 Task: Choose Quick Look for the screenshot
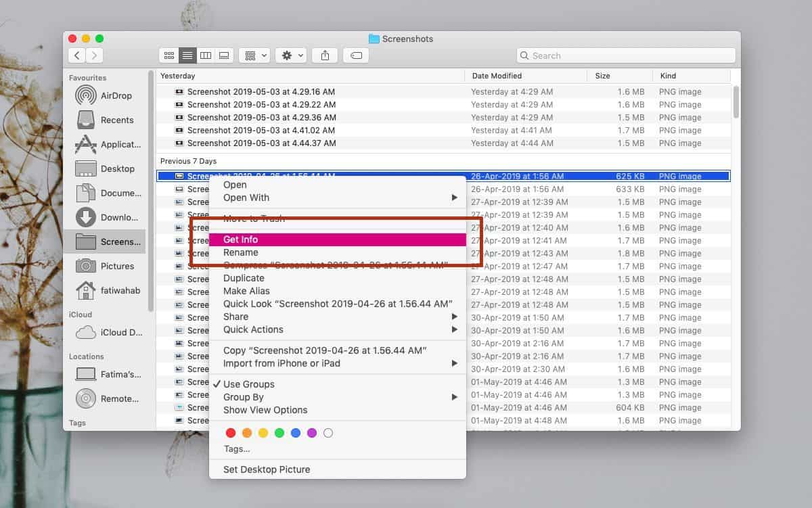[338, 304]
